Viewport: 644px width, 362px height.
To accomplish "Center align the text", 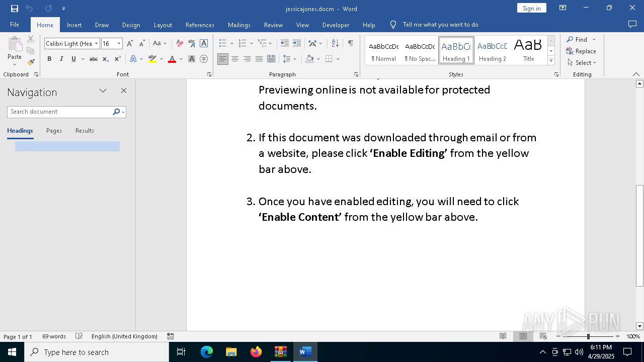I will click(x=235, y=59).
